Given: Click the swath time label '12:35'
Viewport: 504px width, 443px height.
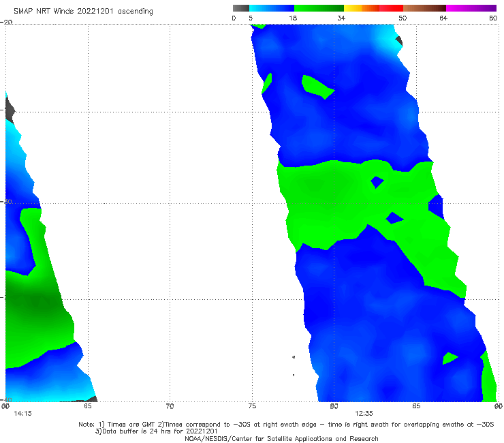Looking at the screenshot, I should 364,414.
